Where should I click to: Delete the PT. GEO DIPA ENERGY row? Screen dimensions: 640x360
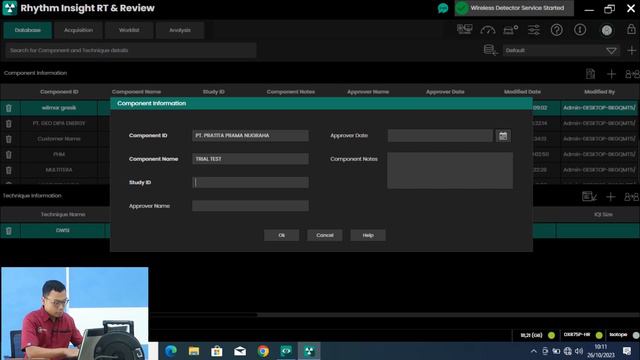(x=9, y=123)
